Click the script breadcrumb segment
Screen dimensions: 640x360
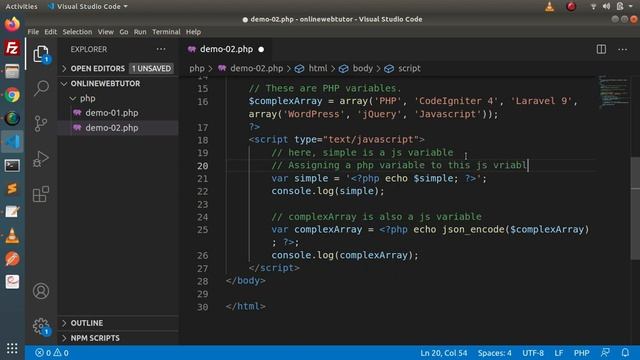(409, 69)
